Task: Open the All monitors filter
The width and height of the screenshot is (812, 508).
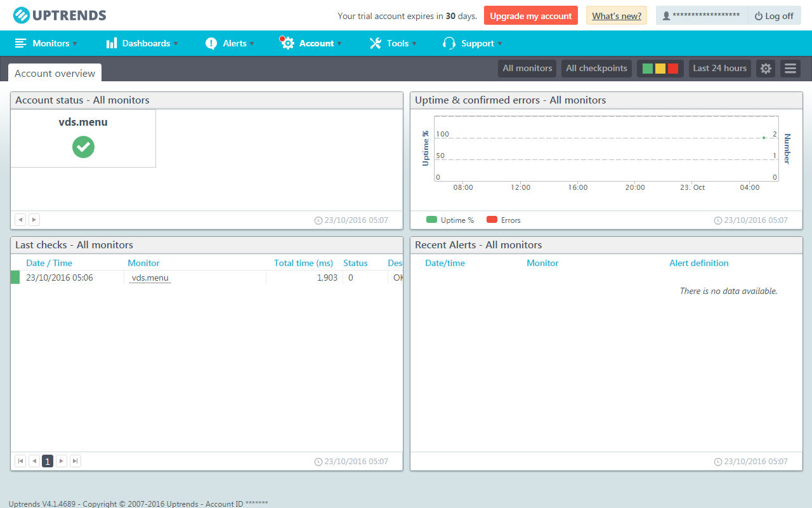Action: 527,69
